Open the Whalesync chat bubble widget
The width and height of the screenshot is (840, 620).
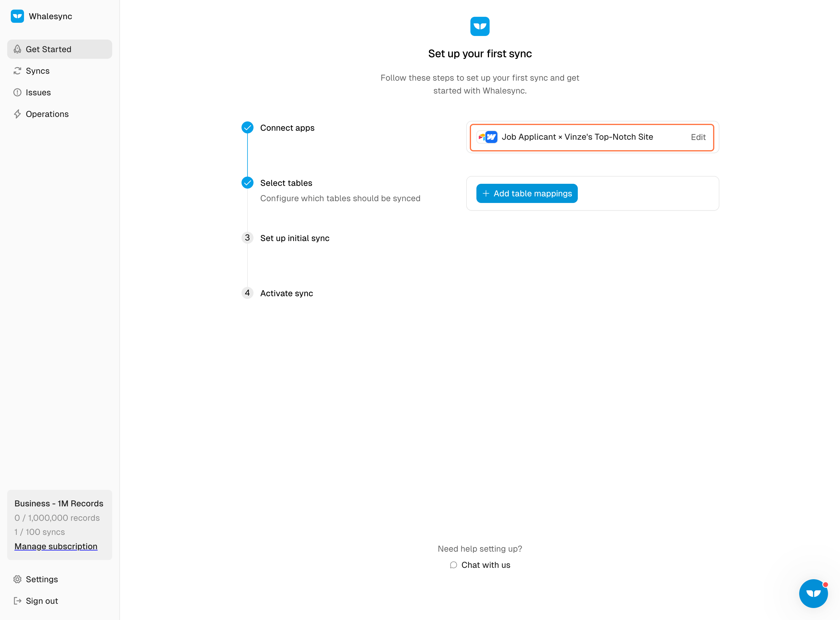(x=813, y=593)
